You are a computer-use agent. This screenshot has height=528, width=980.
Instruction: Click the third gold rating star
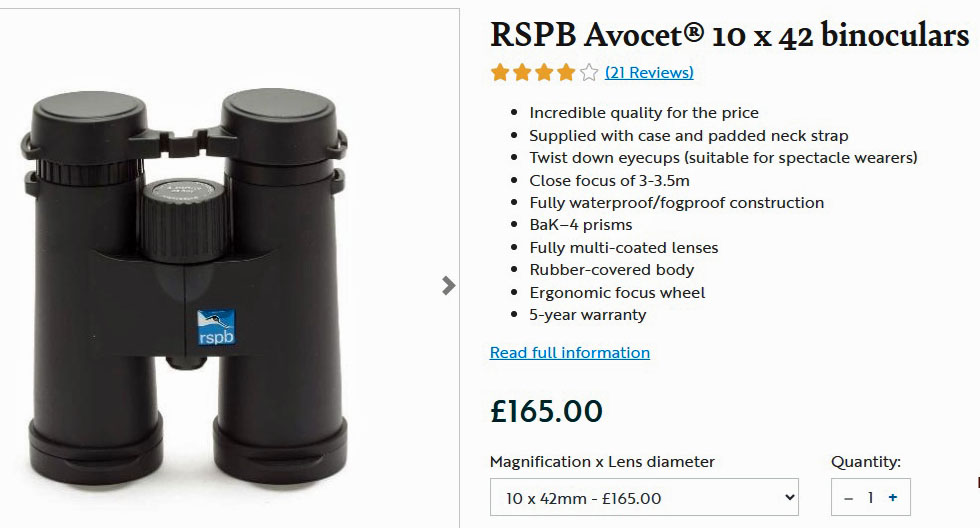click(x=545, y=72)
